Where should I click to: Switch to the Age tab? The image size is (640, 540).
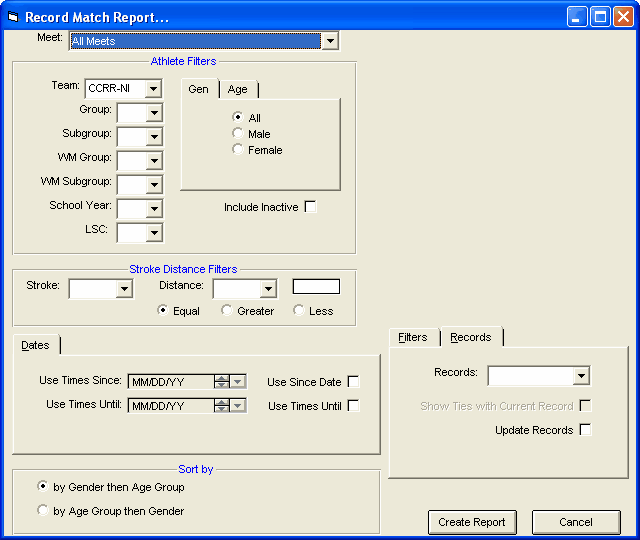pos(237,89)
